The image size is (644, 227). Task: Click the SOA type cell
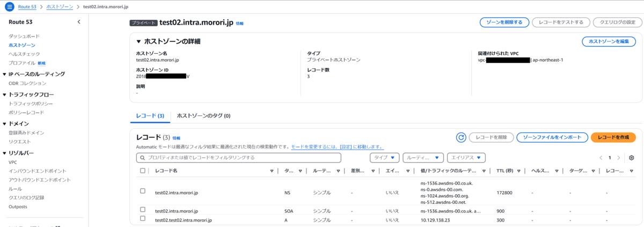coord(289,211)
